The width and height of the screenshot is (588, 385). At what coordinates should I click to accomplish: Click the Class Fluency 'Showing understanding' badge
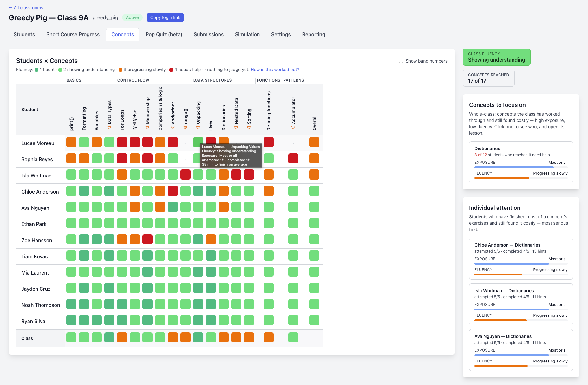[x=497, y=57]
